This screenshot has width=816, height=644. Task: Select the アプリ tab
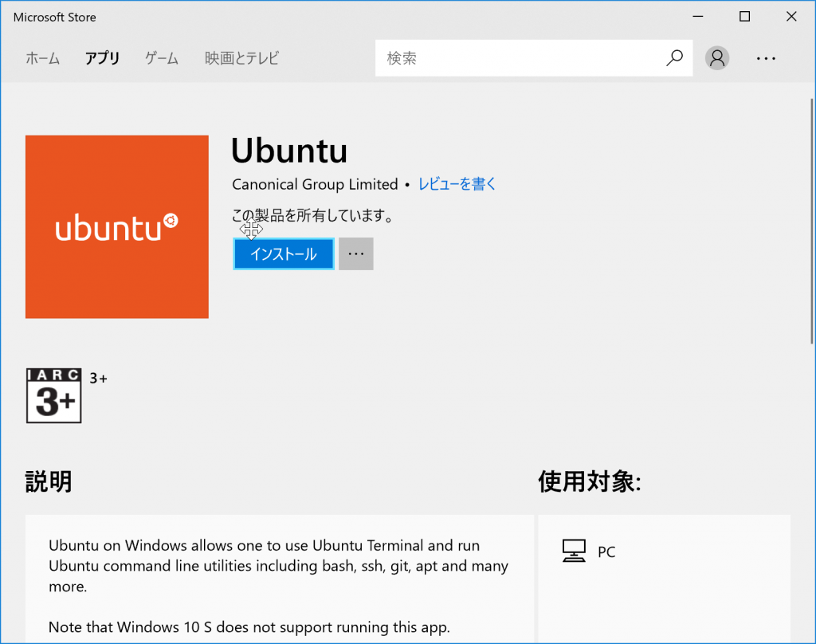[x=103, y=58]
